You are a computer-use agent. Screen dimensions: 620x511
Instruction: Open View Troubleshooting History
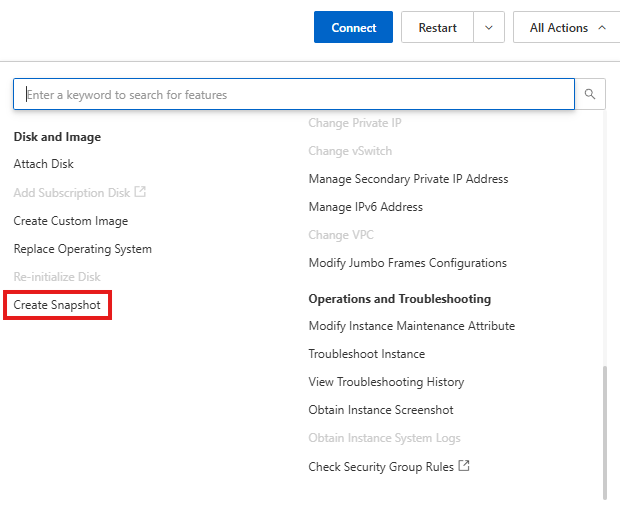coord(386,382)
